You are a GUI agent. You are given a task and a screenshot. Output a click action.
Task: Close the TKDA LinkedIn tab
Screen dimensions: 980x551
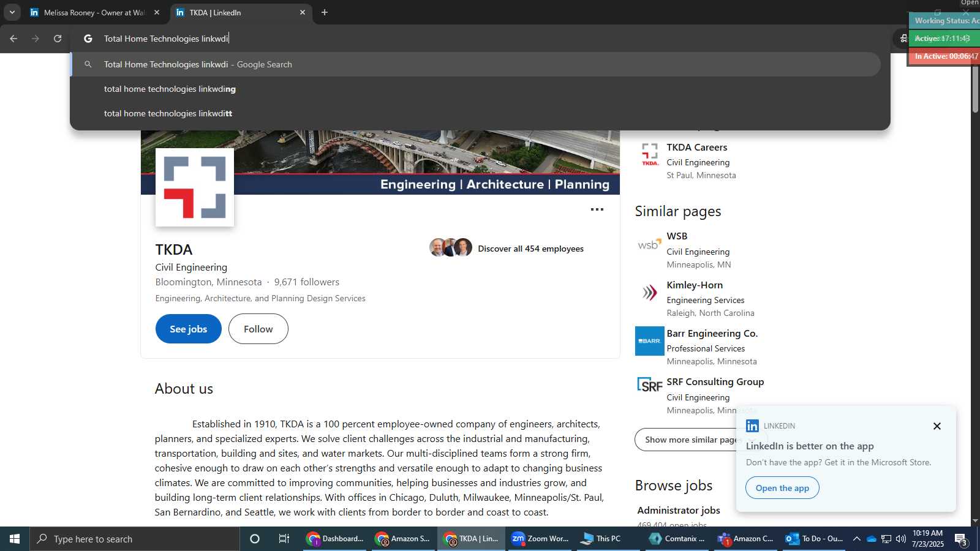(x=303, y=12)
